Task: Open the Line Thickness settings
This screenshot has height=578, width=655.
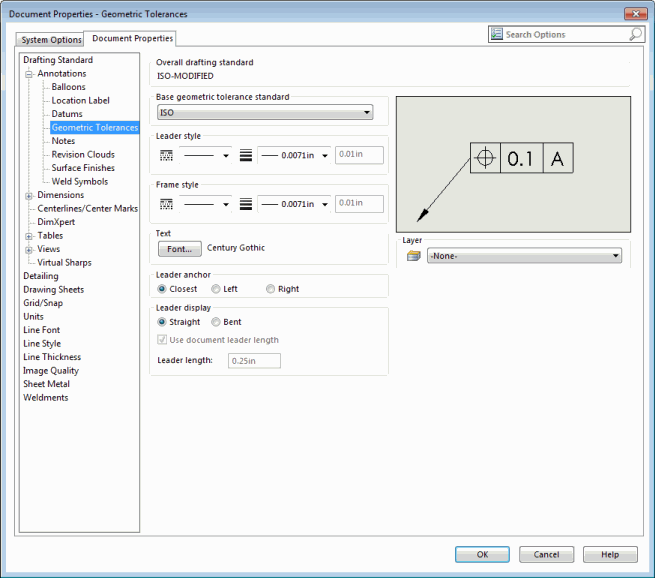Action: pos(52,357)
